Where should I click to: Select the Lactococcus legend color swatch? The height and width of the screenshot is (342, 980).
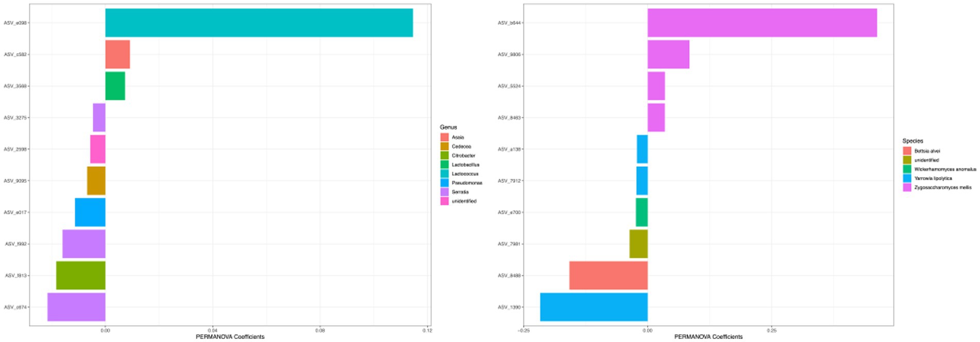click(x=444, y=174)
